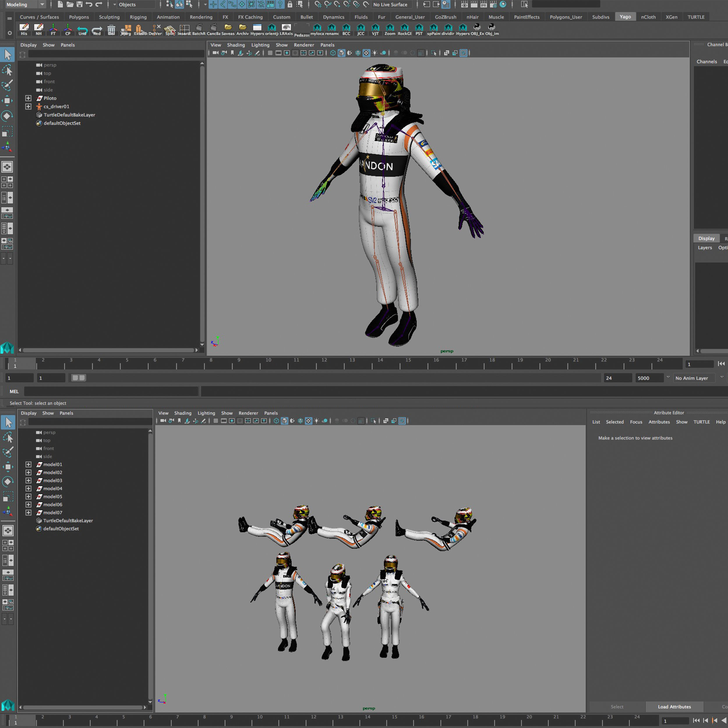Pick the Rotate tool in upper toolbox

coord(7,116)
